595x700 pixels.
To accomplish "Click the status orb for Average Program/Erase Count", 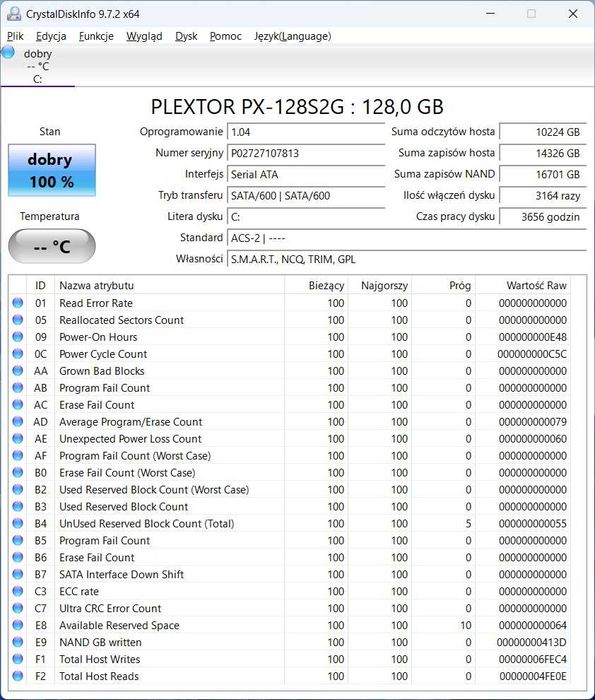I will (x=18, y=421).
